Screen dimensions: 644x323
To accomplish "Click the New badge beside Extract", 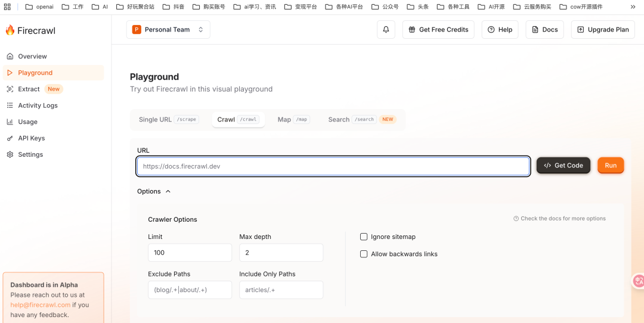I will (x=54, y=89).
